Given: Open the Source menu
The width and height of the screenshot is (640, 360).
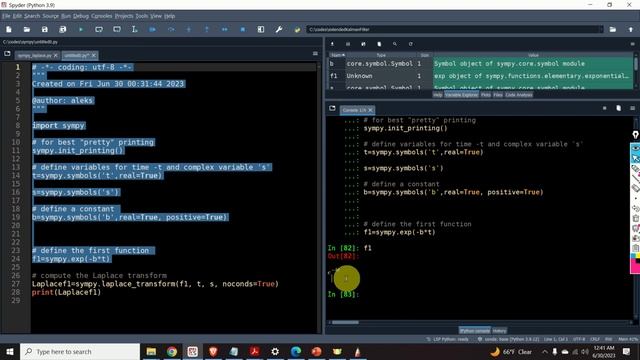Looking at the screenshot, I should pos(51,16).
